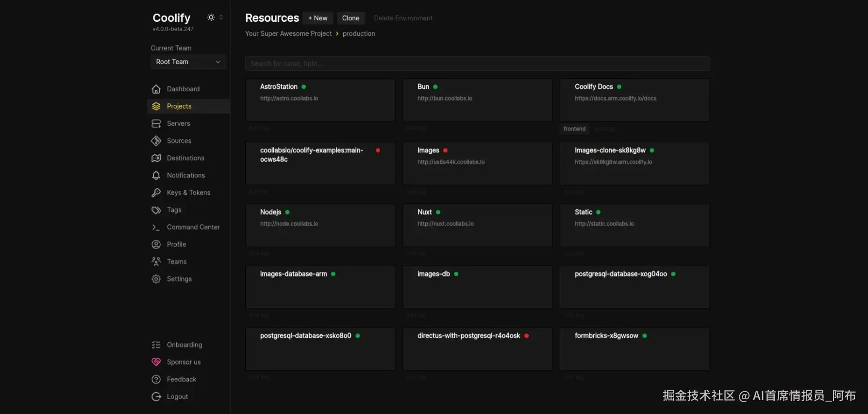Click the Dashboard home icon
The width and height of the screenshot is (868, 414).
pos(156,89)
